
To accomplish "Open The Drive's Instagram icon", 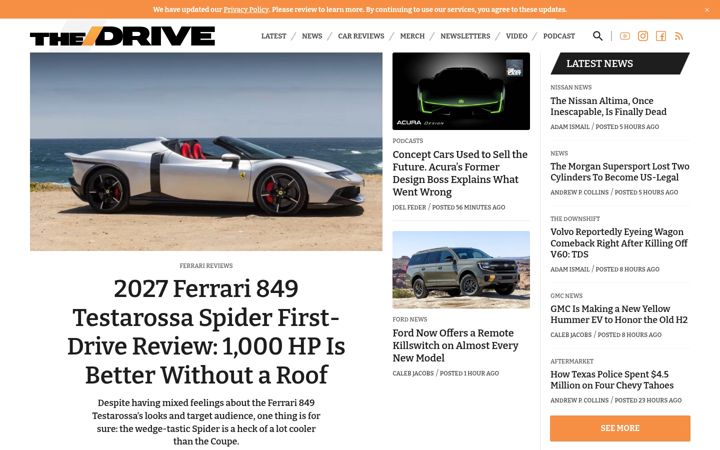I will pos(643,36).
